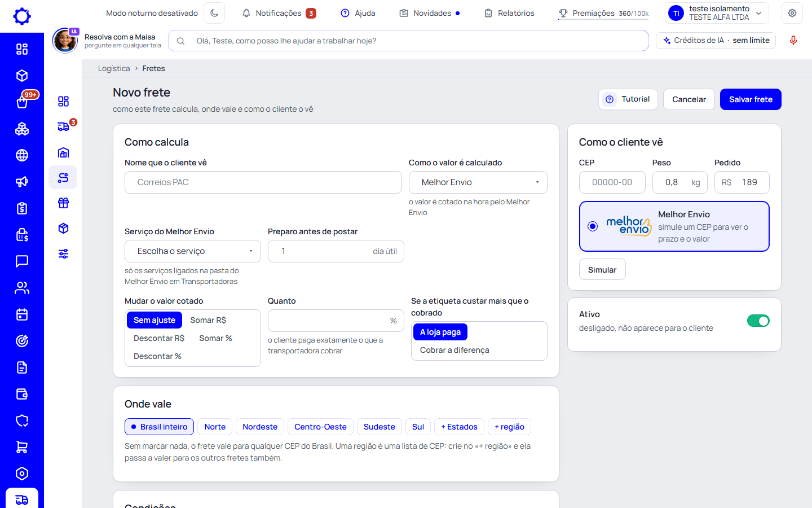Choose Sem ajuste option
This screenshot has height=508, width=812.
[x=155, y=320]
